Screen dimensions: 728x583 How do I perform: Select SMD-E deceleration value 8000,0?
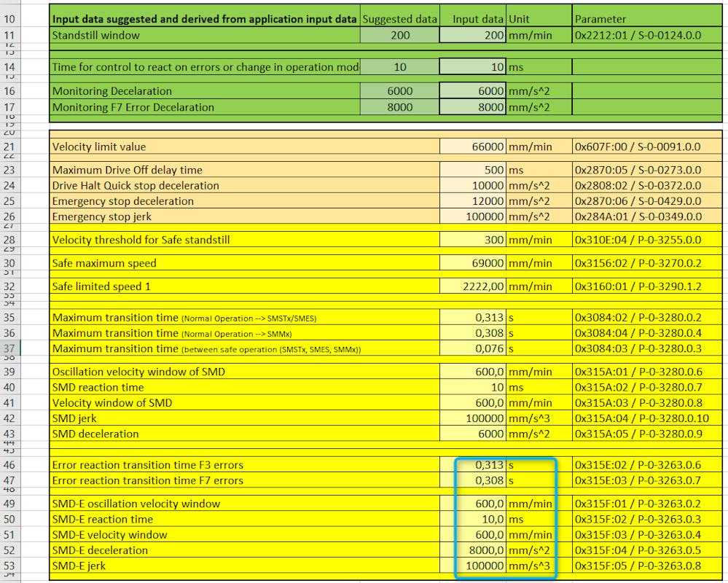[x=473, y=550]
